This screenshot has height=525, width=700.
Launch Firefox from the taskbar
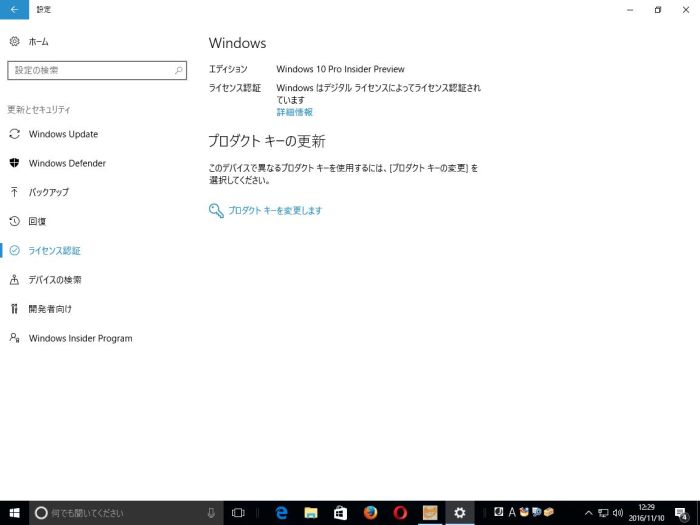coord(370,512)
